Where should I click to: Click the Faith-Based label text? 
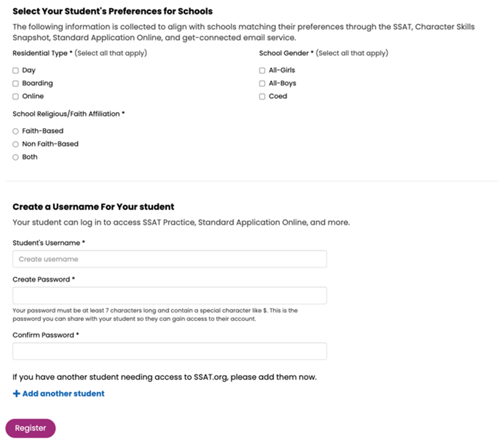[x=43, y=131]
